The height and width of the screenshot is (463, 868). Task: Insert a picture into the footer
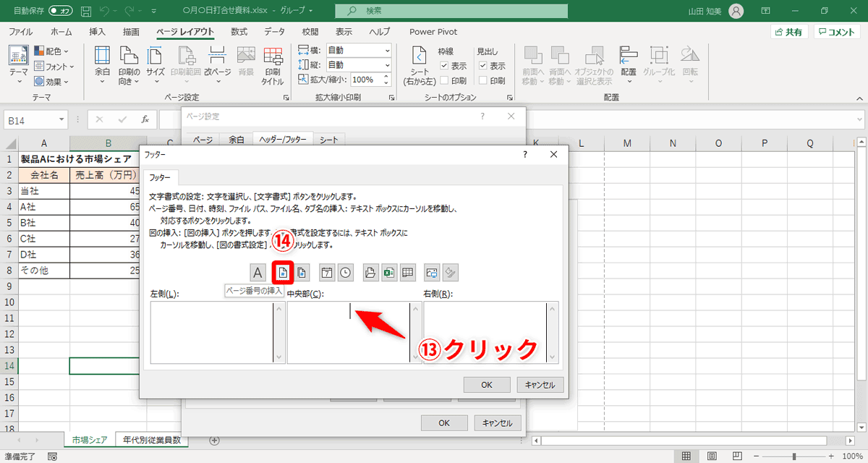430,272
